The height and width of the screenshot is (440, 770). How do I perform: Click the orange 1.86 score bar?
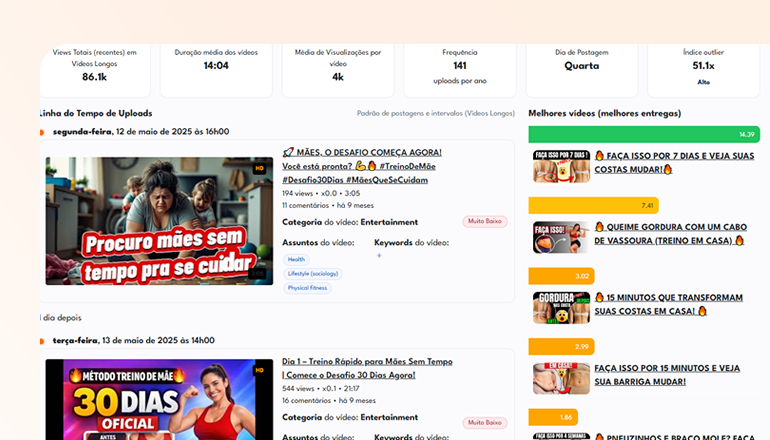click(x=553, y=417)
